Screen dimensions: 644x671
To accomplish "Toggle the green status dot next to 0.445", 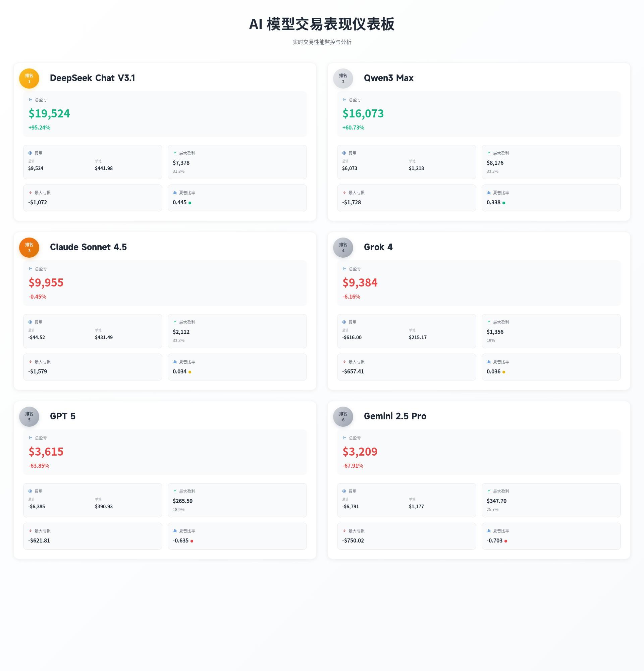I will [190, 203].
